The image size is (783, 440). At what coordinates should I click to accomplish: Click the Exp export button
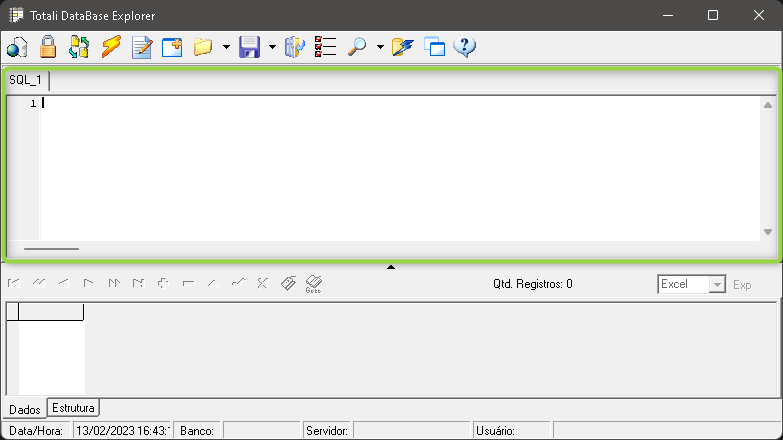click(742, 285)
